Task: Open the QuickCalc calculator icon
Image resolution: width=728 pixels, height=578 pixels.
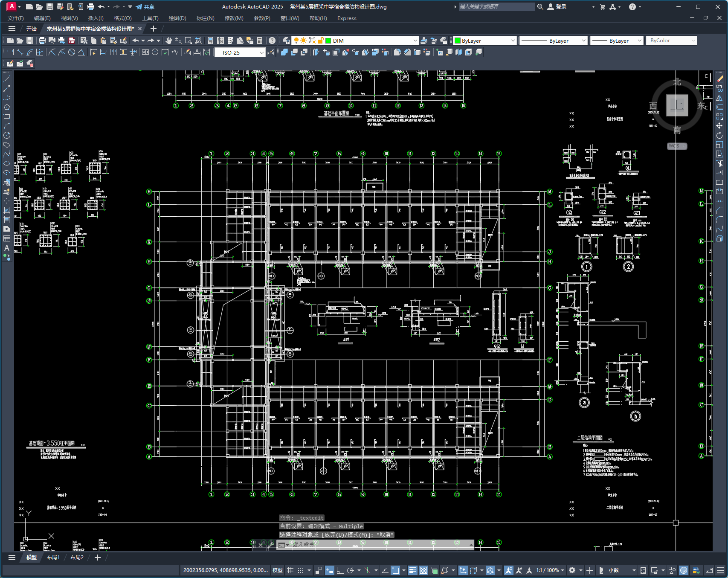Action: [260, 41]
